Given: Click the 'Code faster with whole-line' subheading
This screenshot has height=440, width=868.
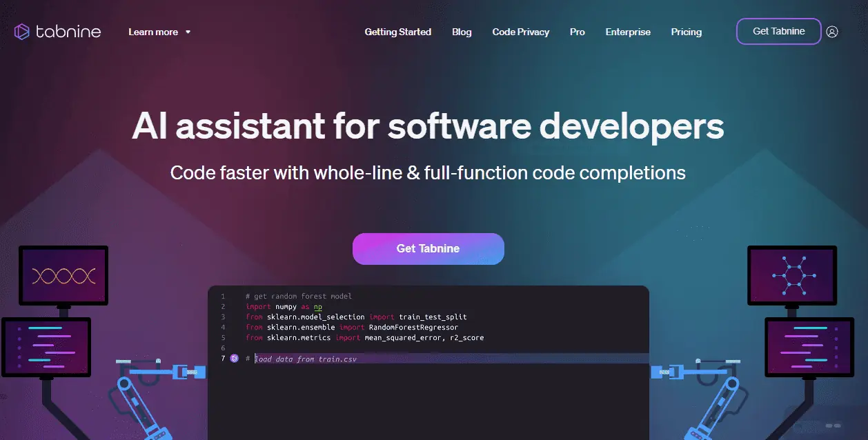Looking at the screenshot, I should point(428,172).
